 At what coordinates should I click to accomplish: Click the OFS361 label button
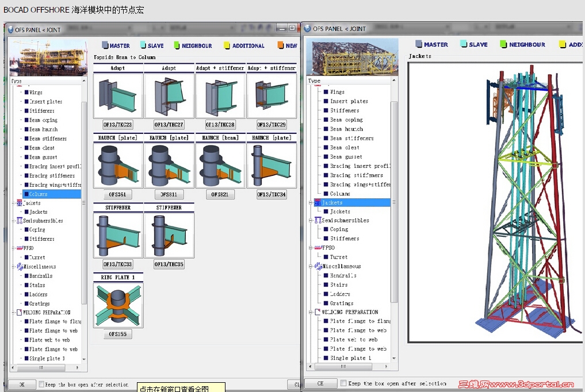pos(117,194)
